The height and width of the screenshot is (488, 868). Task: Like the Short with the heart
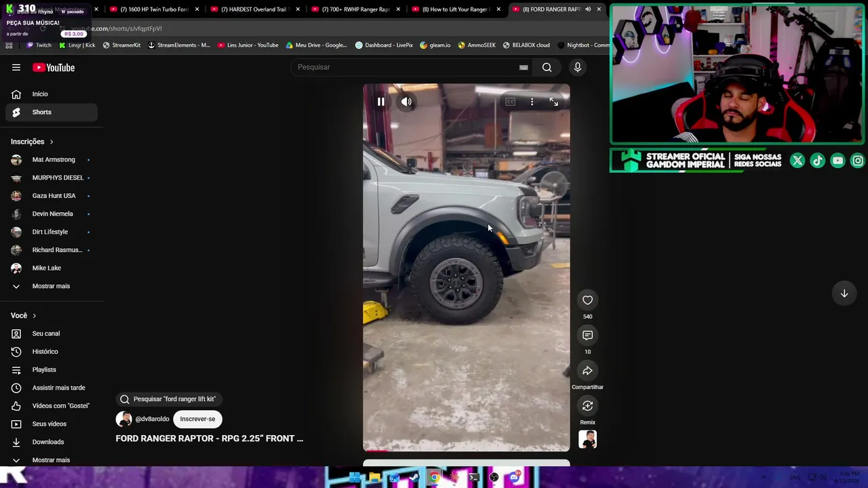[587, 300]
